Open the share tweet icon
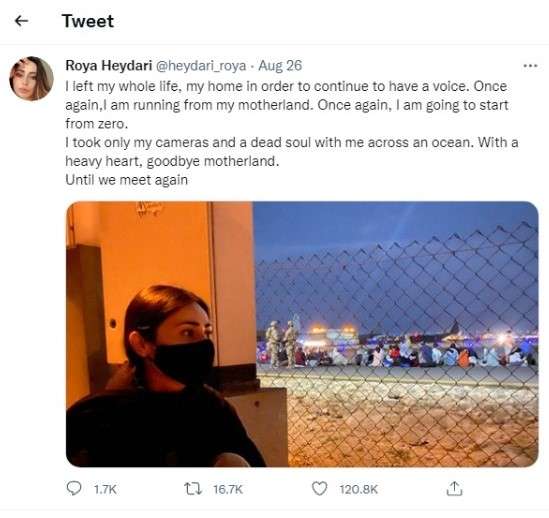Screen dimensions: 549x518 (x=454, y=488)
